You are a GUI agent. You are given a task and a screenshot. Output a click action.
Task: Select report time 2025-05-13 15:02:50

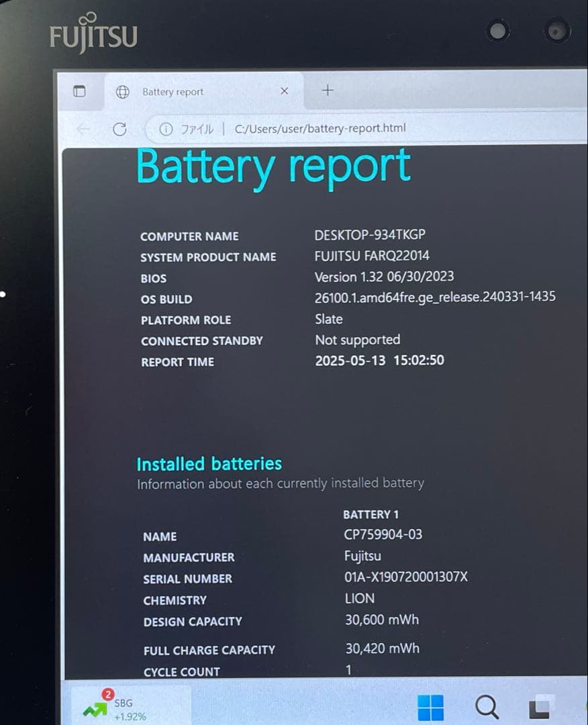click(x=379, y=360)
